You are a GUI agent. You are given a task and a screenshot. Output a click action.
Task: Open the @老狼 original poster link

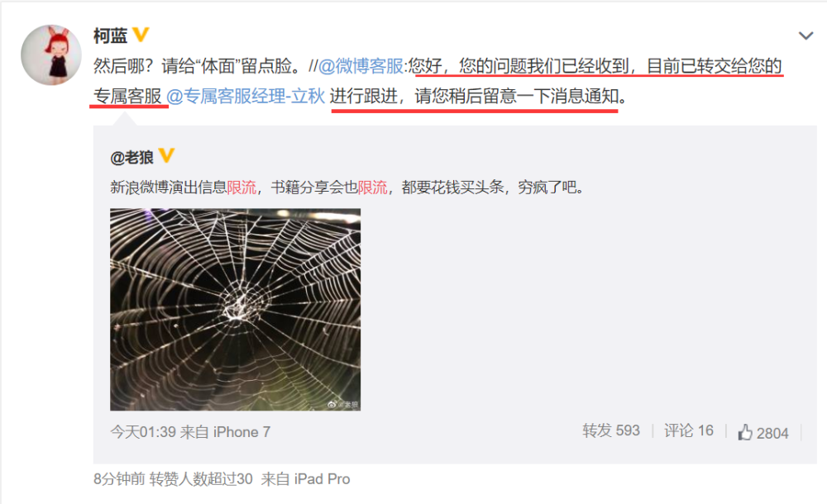131,157
